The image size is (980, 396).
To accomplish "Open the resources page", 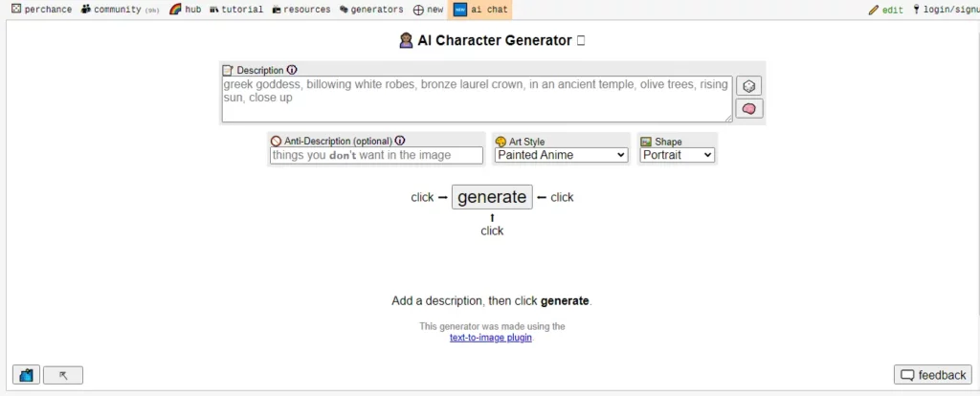I will click(301, 10).
